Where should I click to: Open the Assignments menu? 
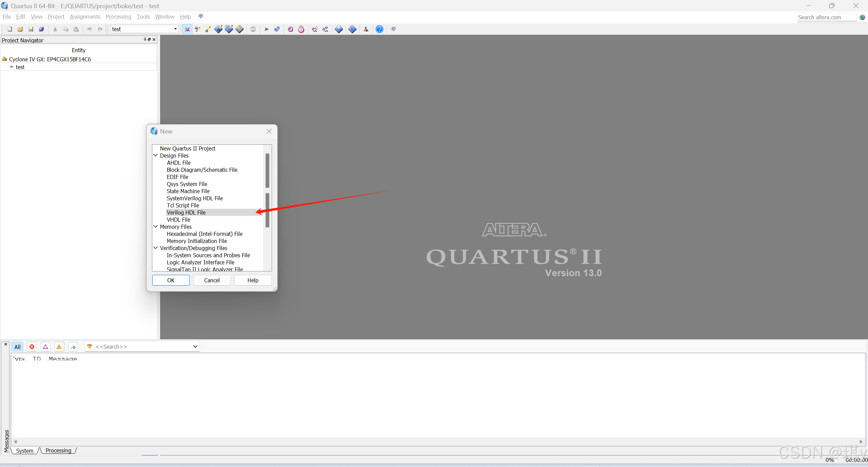click(85, 17)
